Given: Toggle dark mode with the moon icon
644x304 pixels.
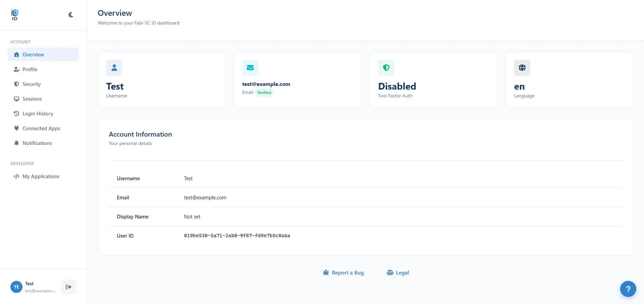Looking at the screenshot, I should [x=71, y=15].
